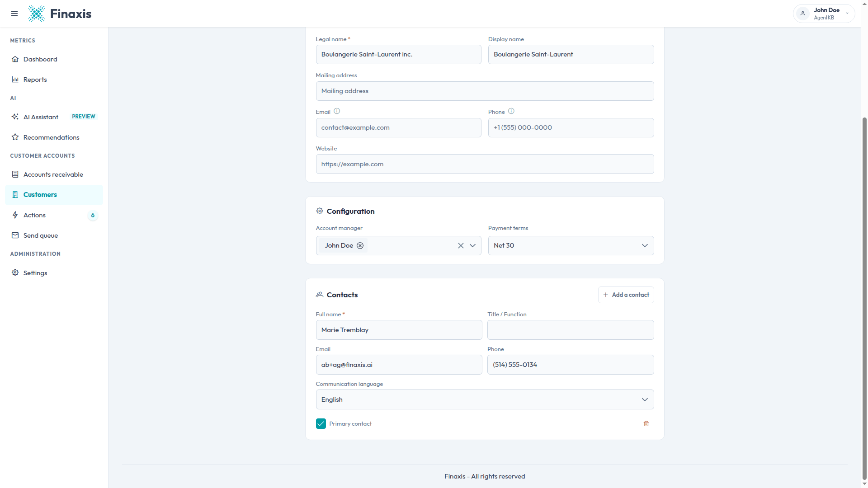Click the Configuration gear icon
This screenshot has width=868, height=488.
click(320, 211)
